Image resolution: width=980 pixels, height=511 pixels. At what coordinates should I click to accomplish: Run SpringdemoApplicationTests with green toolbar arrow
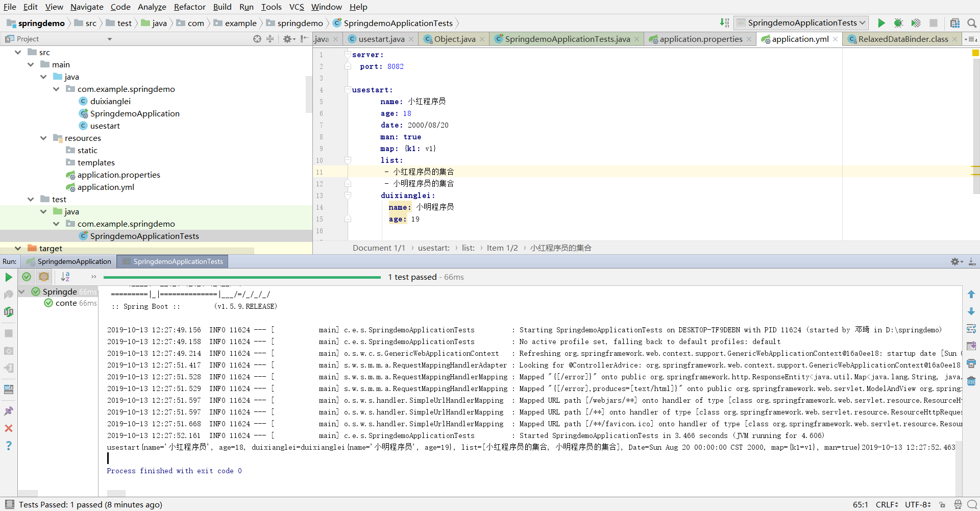pyautogui.click(x=881, y=23)
